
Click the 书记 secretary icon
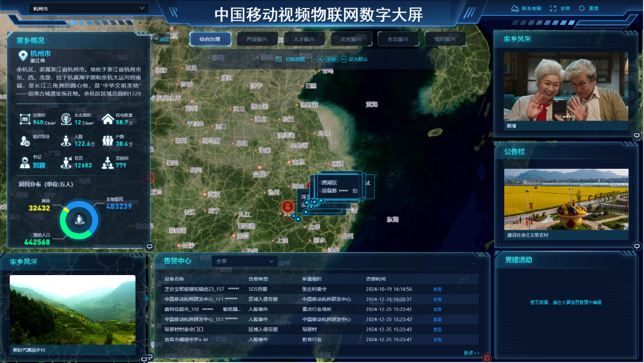pos(24,163)
